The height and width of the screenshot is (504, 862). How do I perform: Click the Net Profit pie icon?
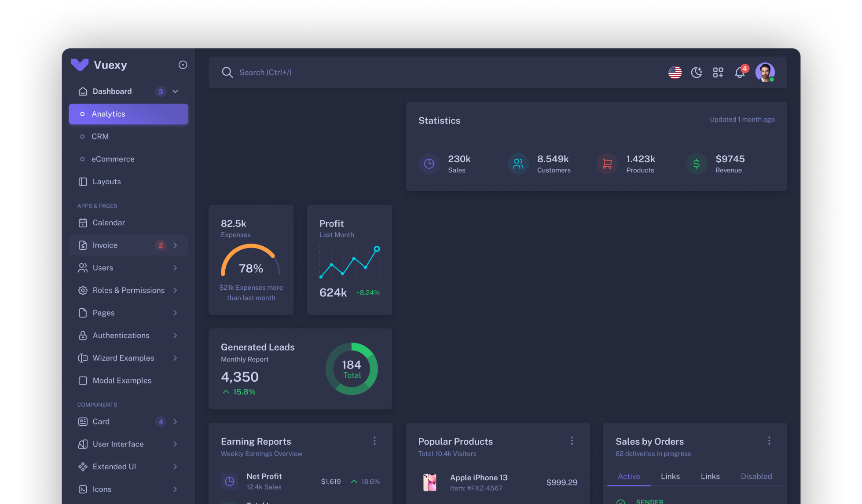pos(230,482)
